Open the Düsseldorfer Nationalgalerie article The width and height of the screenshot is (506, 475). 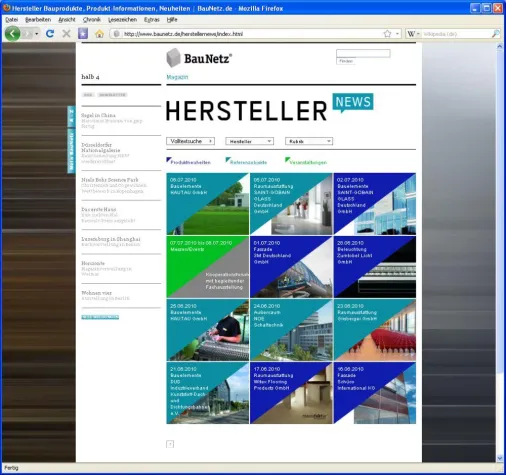click(x=101, y=147)
